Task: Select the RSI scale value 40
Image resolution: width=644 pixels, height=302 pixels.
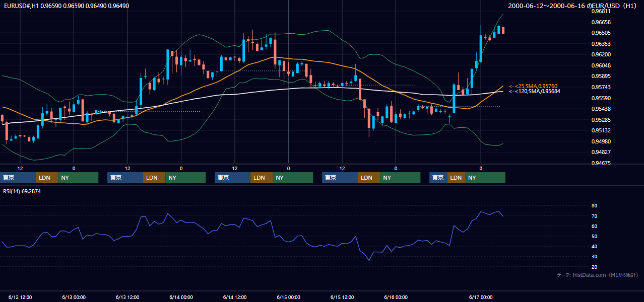Action: pos(594,246)
